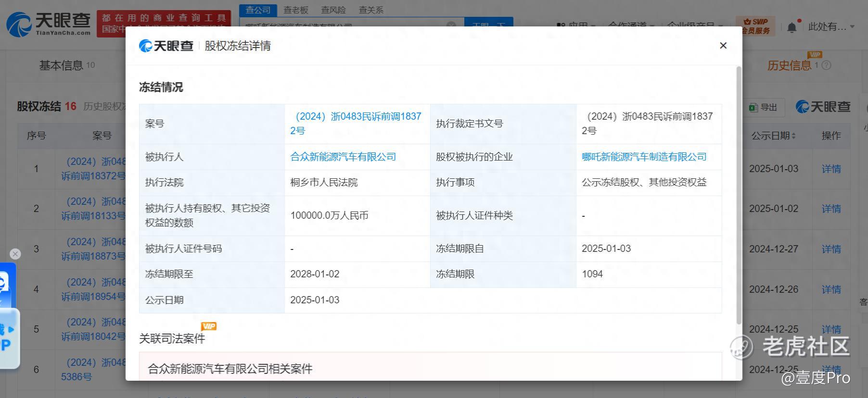This screenshot has width=868, height=398.
Task: Click the 导出 export button
Action: 764,108
